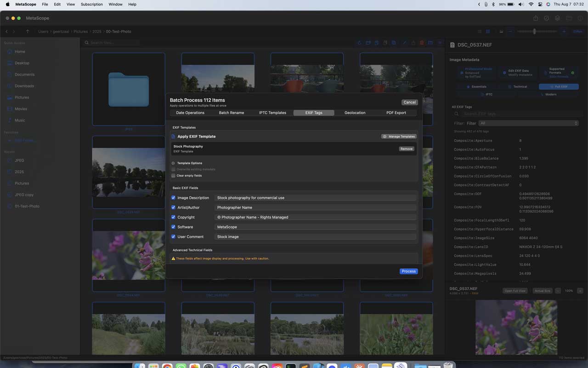Remove the Stock Photography template
This screenshot has height=368, width=588.
(x=407, y=149)
